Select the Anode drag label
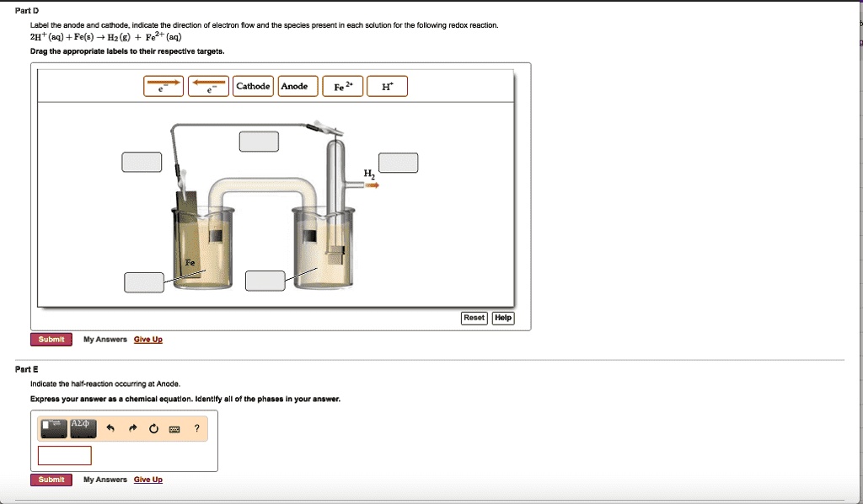This screenshot has width=863, height=504. click(x=297, y=85)
